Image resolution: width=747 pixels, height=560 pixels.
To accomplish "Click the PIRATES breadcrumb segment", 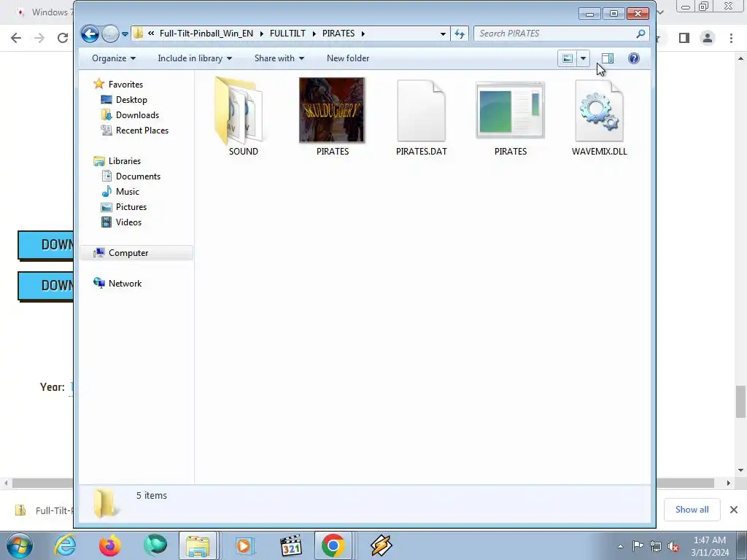I will (338, 34).
